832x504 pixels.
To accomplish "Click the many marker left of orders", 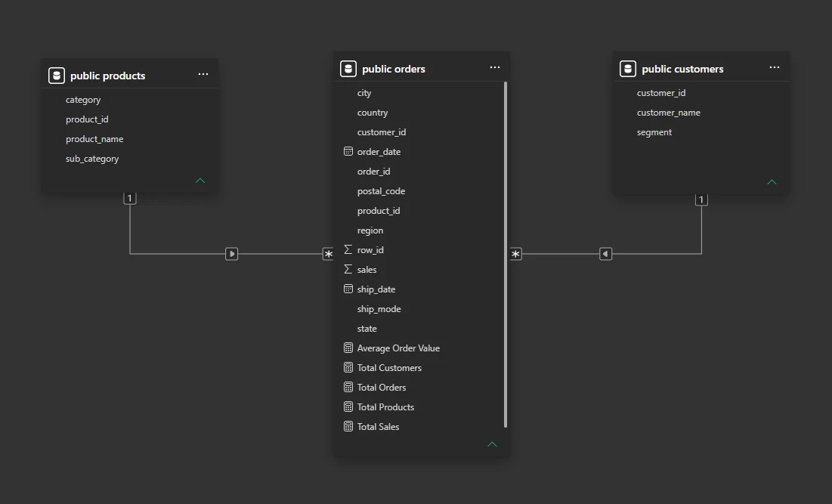I will (x=329, y=254).
